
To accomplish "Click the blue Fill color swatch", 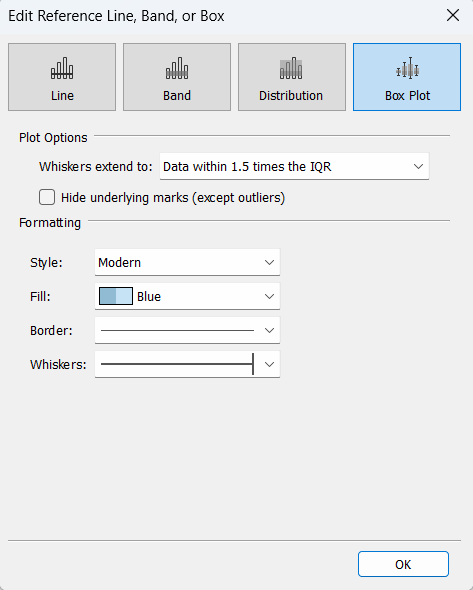I will (x=116, y=296).
